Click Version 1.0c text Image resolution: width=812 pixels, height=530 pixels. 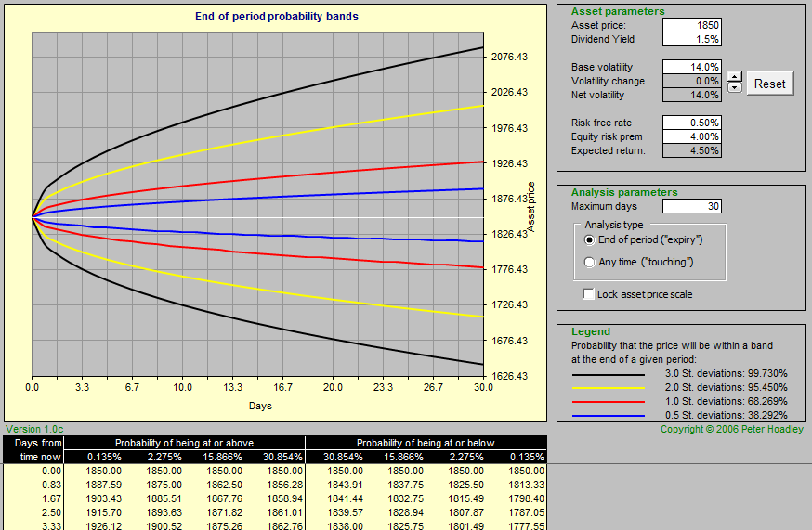coord(34,429)
